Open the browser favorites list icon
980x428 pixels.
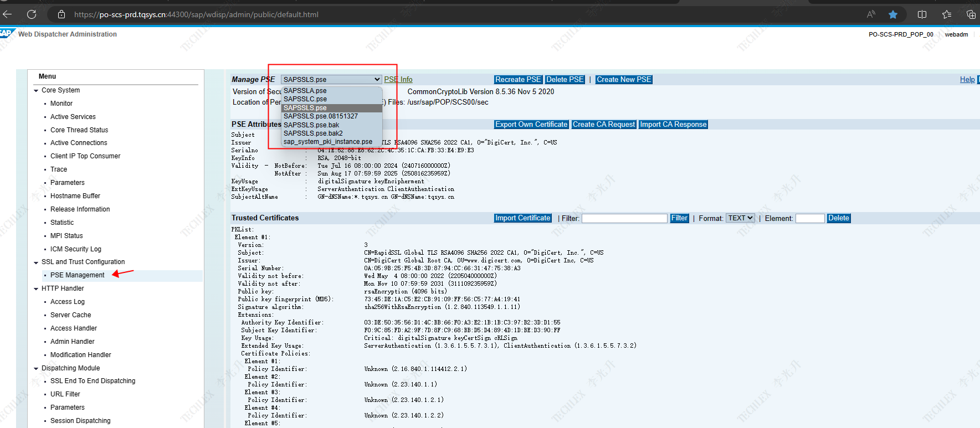947,14
